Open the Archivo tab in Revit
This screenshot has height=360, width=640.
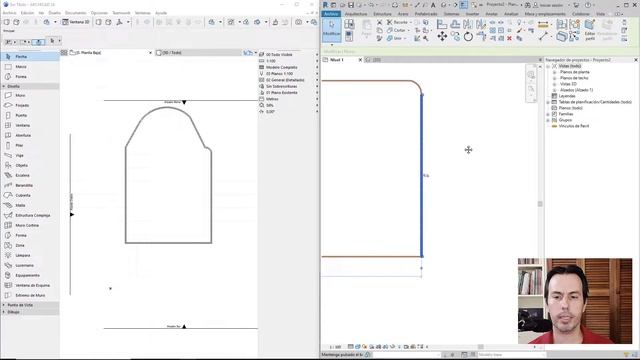pyautogui.click(x=331, y=14)
